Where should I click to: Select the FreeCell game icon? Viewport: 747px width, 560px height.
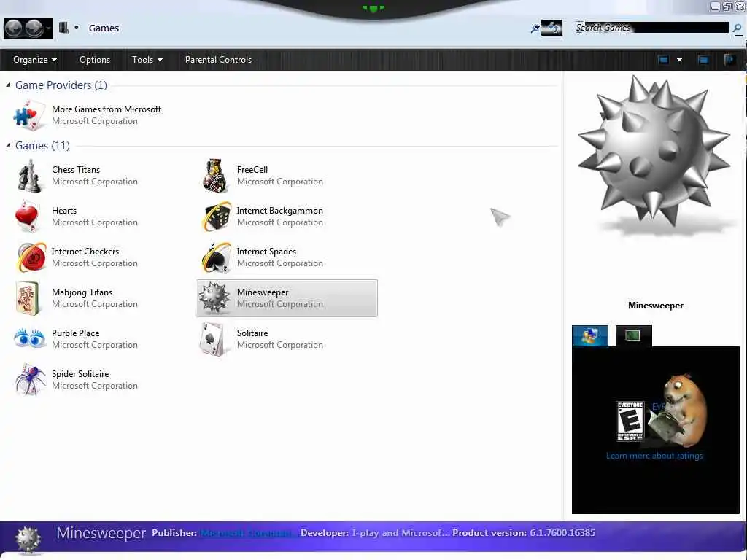tap(215, 176)
